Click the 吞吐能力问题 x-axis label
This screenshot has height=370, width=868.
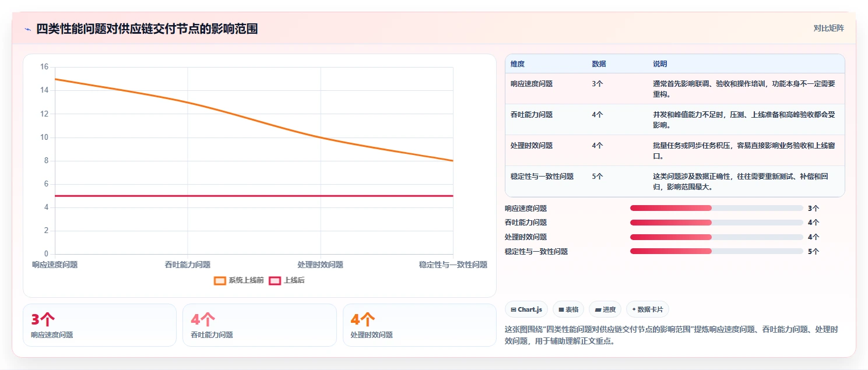(188, 265)
